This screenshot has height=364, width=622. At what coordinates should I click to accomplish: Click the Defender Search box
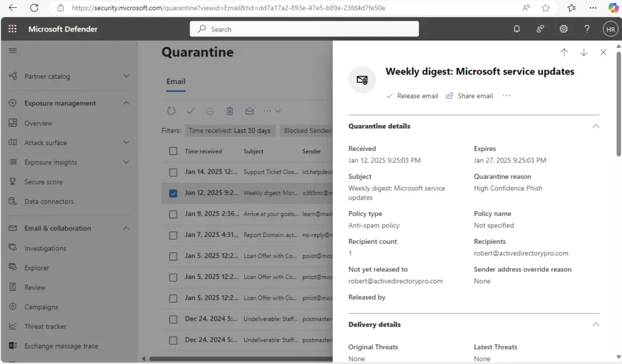click(304, 29)
